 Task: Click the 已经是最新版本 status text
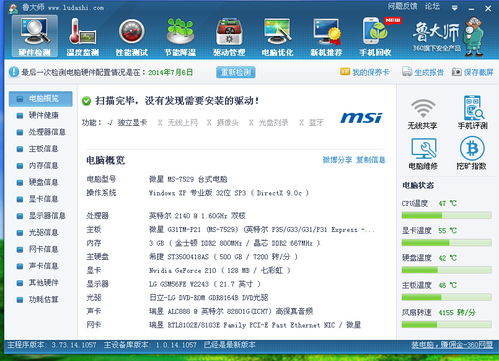pos(230,345)
